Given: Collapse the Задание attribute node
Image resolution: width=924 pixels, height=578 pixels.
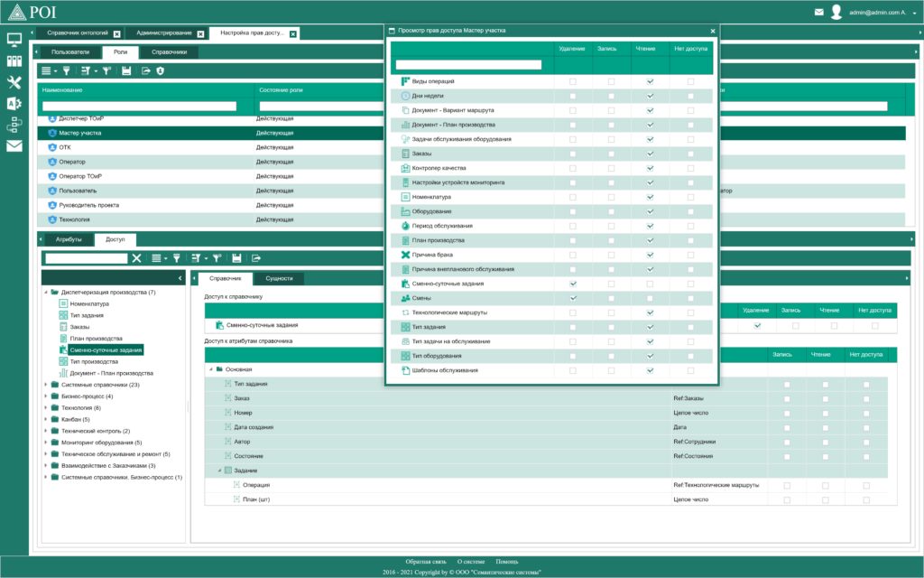Looking at the screenshot, I should tap(220, 471).
